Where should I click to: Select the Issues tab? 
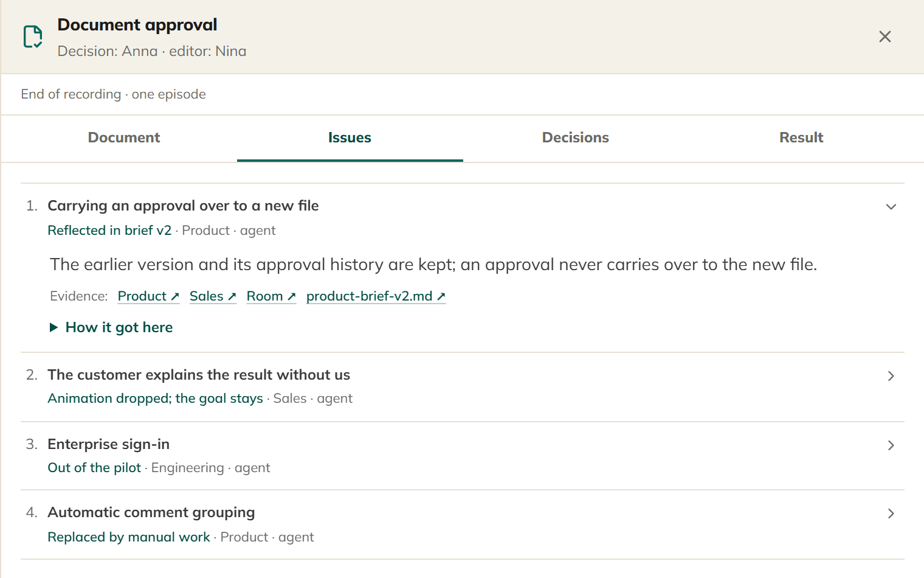[350, 138]
